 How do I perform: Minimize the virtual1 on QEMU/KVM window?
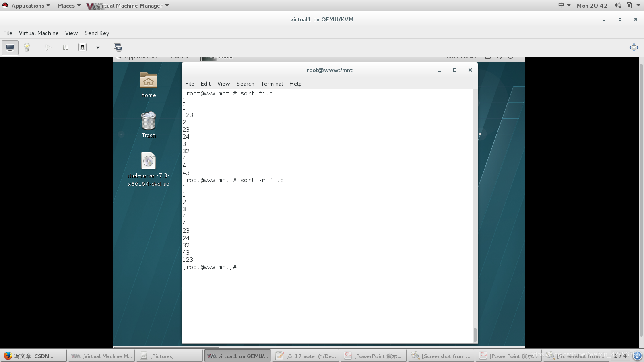pyautogui.click(x=604, y=19)
